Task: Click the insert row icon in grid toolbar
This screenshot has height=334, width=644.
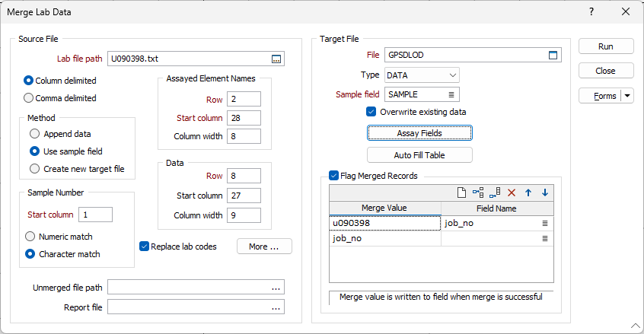Action: (478, 192)
